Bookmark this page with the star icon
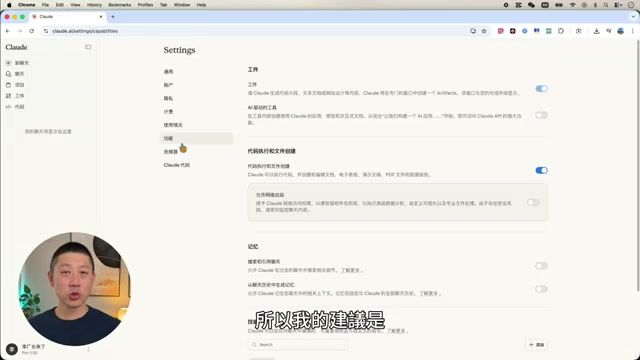 click(x=484, y=31)
